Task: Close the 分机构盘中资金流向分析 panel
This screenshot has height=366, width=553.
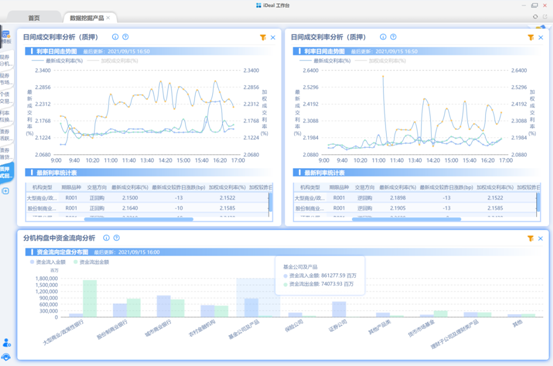Action: [x=540, y=239]
